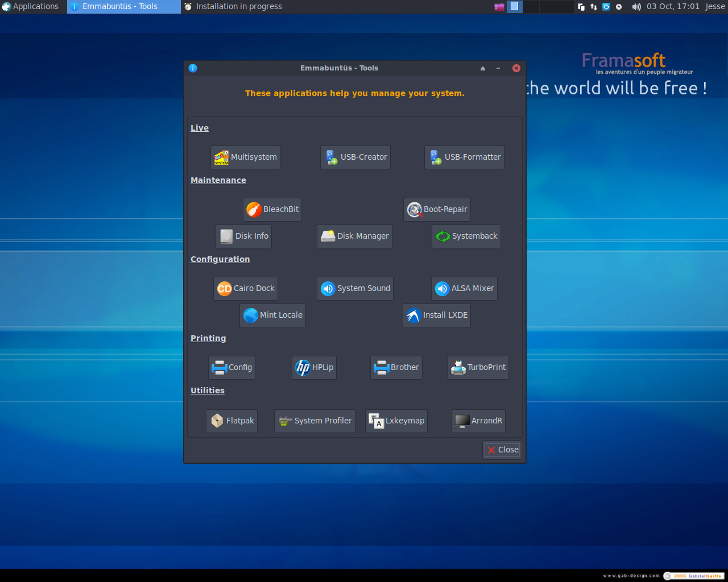The height and width of the screenshot is (582, 728).
Task: Launch Disk Manager
Action: pyautogui.click(x=354, y=236)
